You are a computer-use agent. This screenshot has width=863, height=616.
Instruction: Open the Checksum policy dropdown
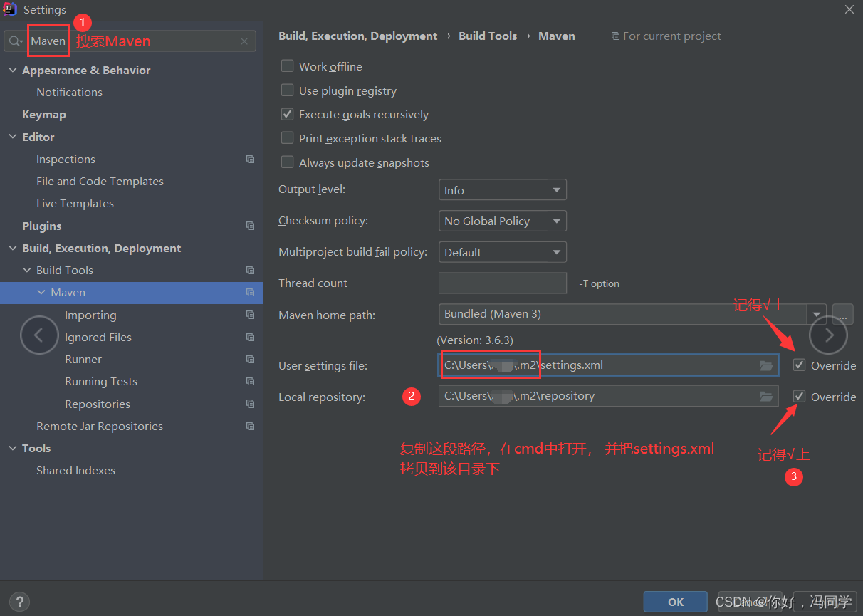503,221
